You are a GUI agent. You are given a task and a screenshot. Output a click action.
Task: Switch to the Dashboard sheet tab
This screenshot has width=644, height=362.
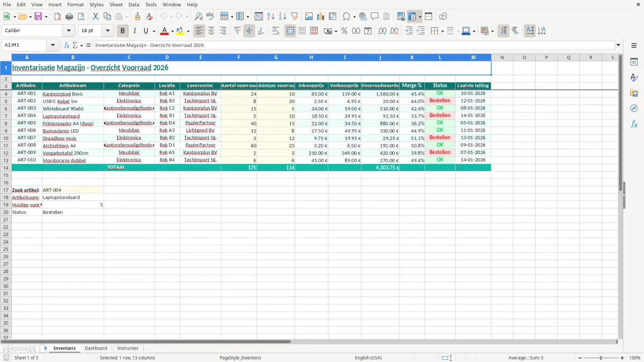click(x=96, y=348)
